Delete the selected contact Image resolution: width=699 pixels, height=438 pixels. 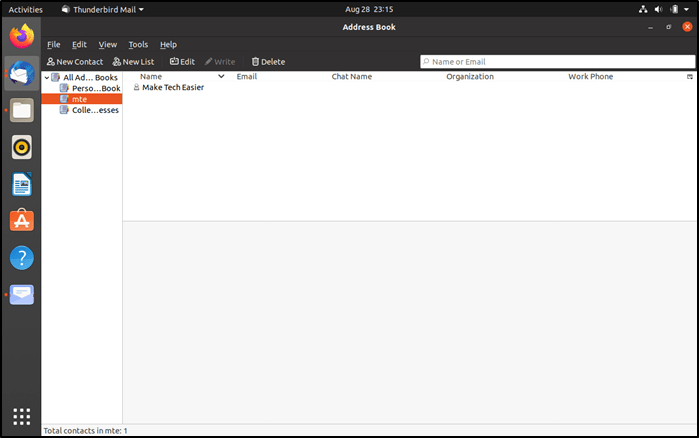tap(268, 61)
